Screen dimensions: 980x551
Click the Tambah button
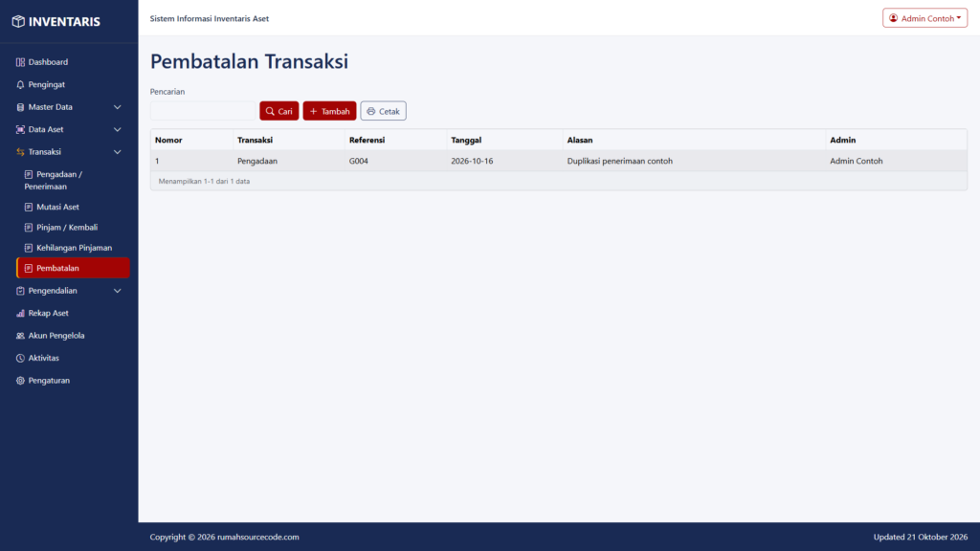(x=329, y=111)
